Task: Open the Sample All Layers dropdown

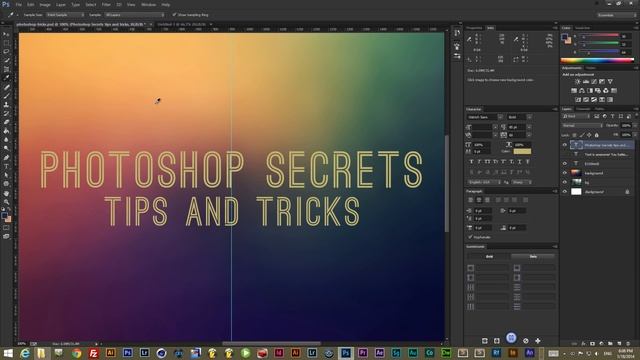Action: (x=135, y=15)
